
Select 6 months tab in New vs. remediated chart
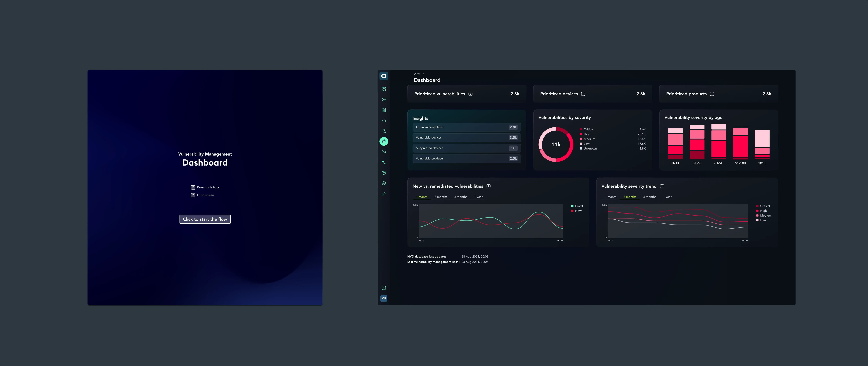(x=461, y=197)
